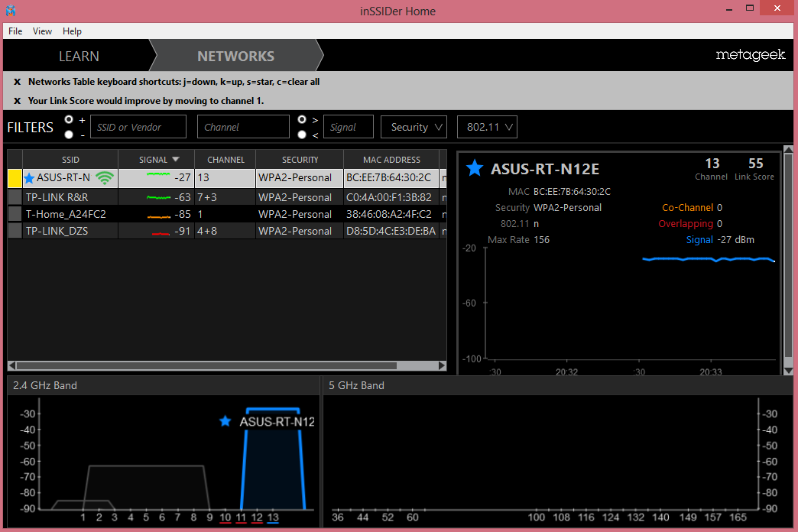This screenshot has height=532, width=798.
Task: Click the SIGNAL column sort arrow
Action: 176,159
